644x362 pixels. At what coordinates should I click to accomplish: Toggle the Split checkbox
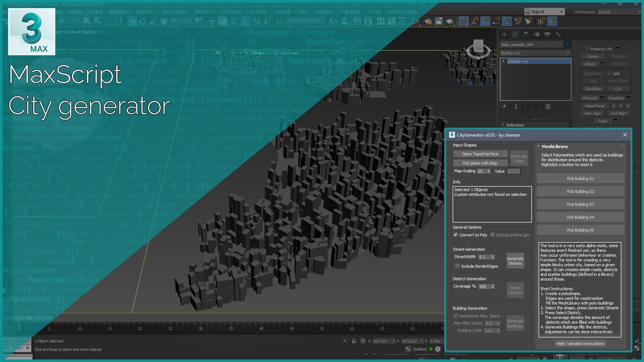click(x=609, y=73)
